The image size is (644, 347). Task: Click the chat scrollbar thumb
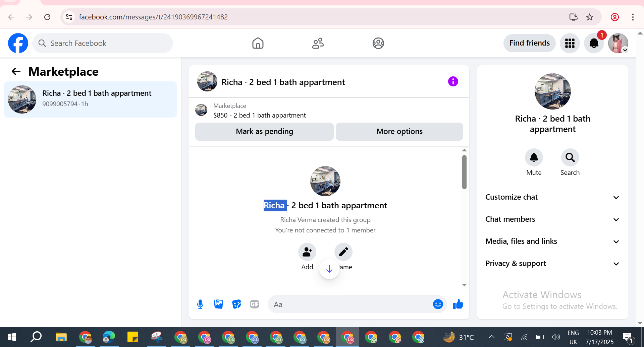tap(464, 172)
